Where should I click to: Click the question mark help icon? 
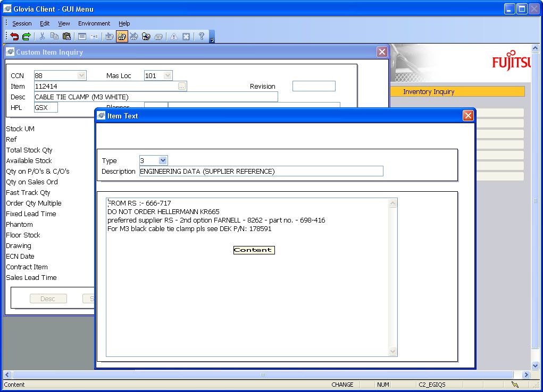202,37
